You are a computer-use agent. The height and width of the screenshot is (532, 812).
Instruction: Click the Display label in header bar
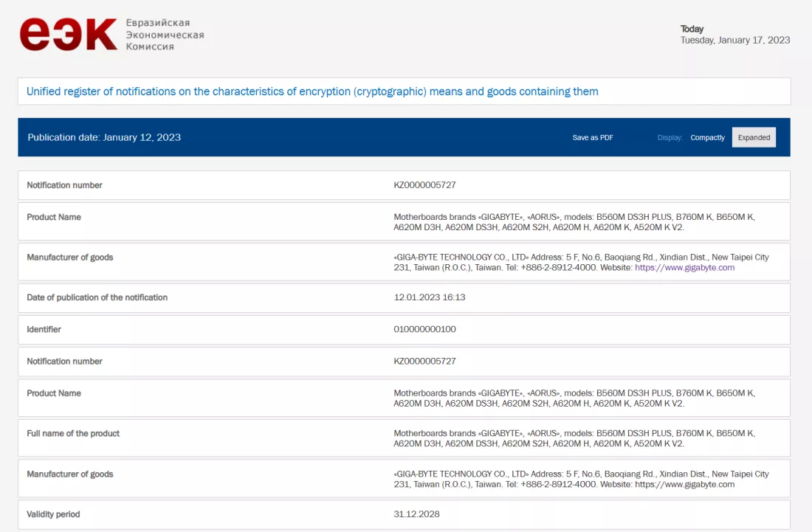coord(670,138)
